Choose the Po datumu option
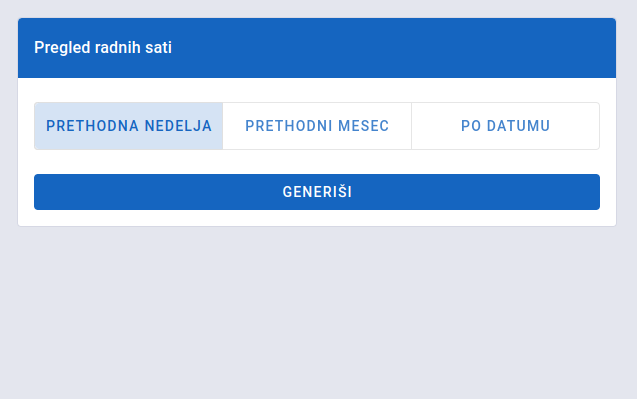This screenshot has width=637, height=399. pos(505,126)
